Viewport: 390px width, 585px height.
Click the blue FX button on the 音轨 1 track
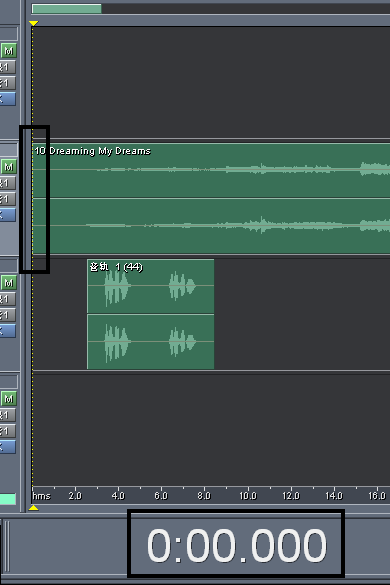[x=7, y=331]
